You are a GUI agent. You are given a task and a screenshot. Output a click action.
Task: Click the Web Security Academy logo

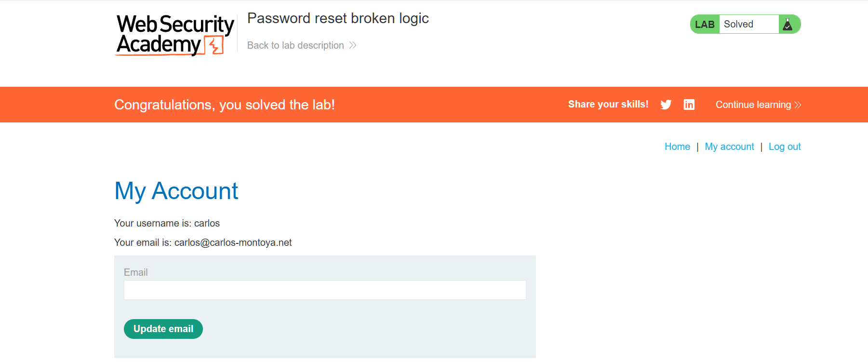click(x=174, y=35)
